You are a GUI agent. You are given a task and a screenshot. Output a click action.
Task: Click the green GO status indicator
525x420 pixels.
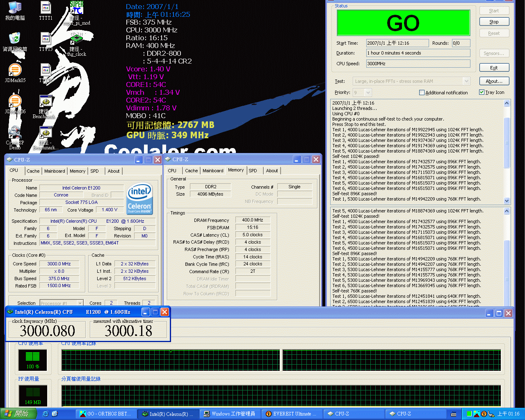[403, 23]
